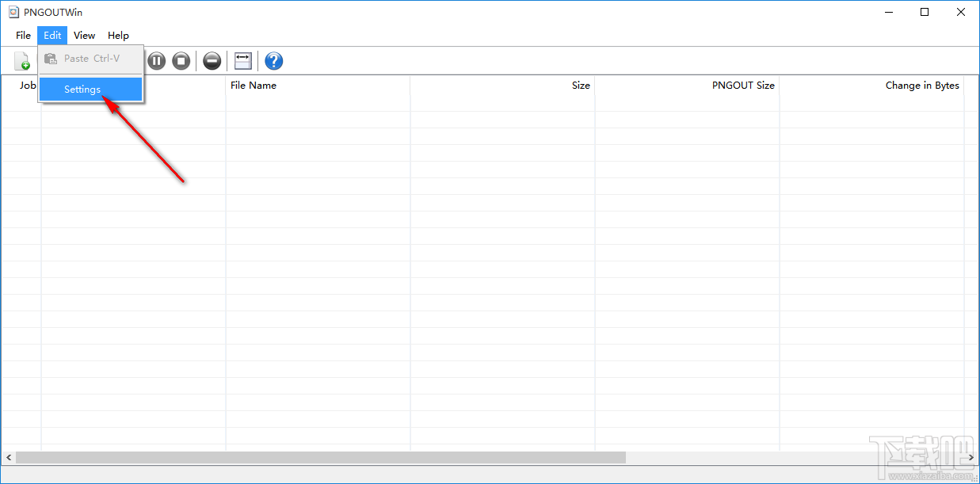The width and height of the screenshot is (980, 484).
Task: Click the Add new file toolbar icon
Action: (x=22, y=61)
